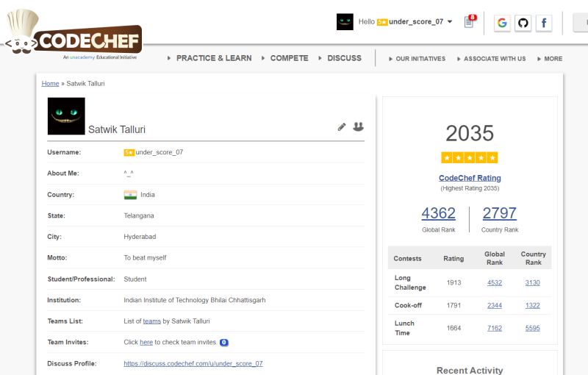Open Cook-off global rank 2344
Screen dimensions: 588x375
495,306
